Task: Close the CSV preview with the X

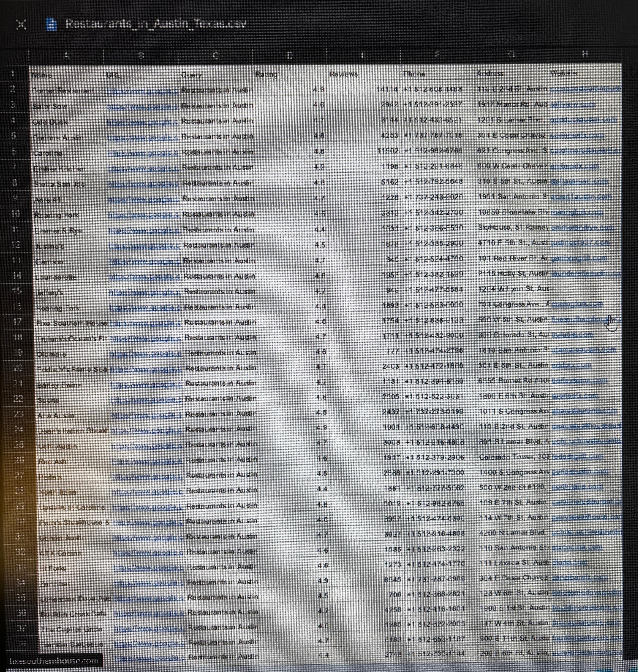Action: point(21,24)
